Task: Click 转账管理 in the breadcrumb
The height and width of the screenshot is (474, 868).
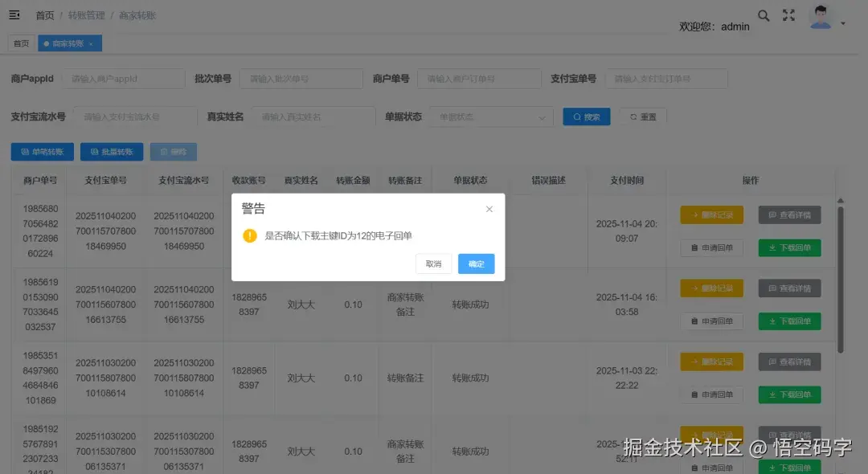Action: (88, 14)
